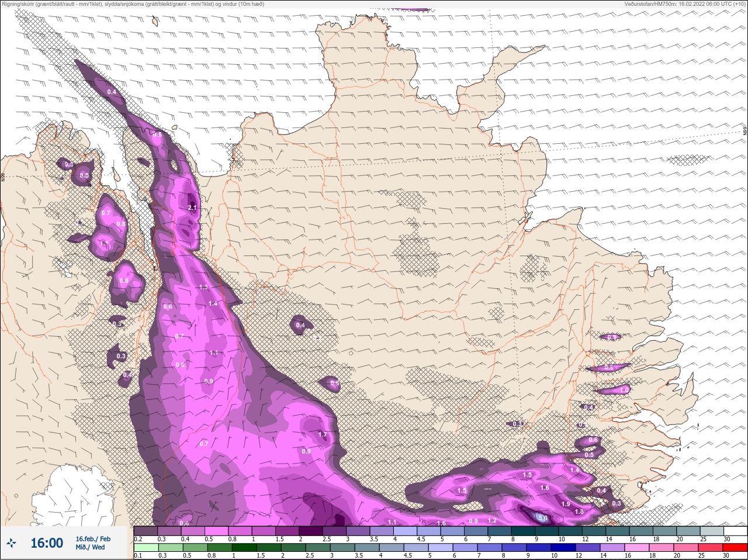Click the '16.feb./ Feb' date text
Image resolution: width=748 pixels, height=560 pixels.
(x=93, y=538)
